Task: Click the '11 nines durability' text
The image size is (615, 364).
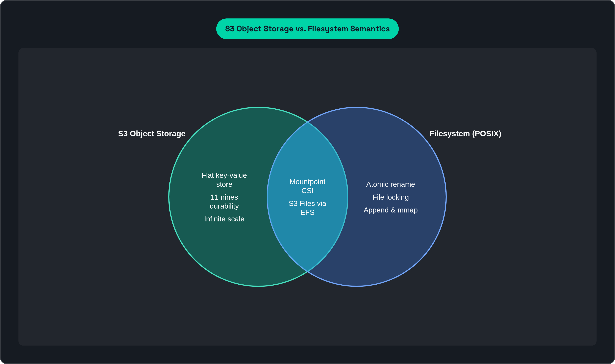Action: point(224,202)
